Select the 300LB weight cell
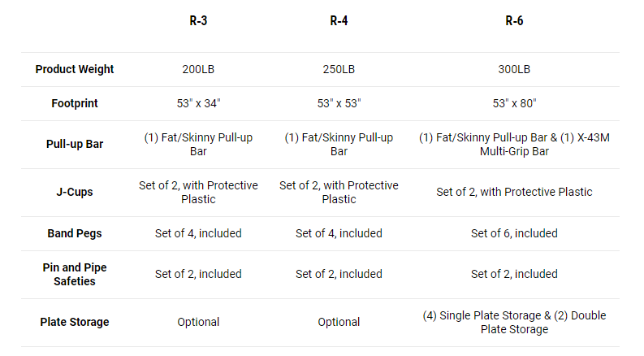 coord(514,69)
